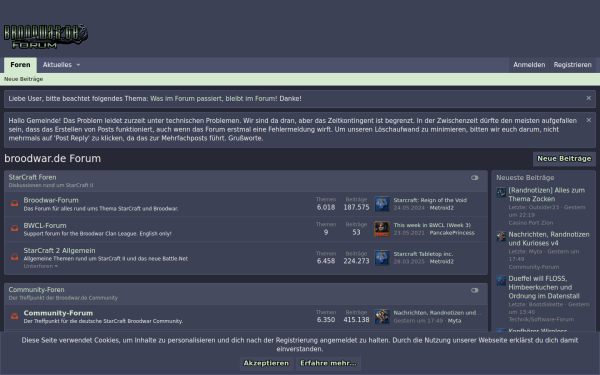
Task: Click the BWCL-Forum status icon
Action: [15, 228]
